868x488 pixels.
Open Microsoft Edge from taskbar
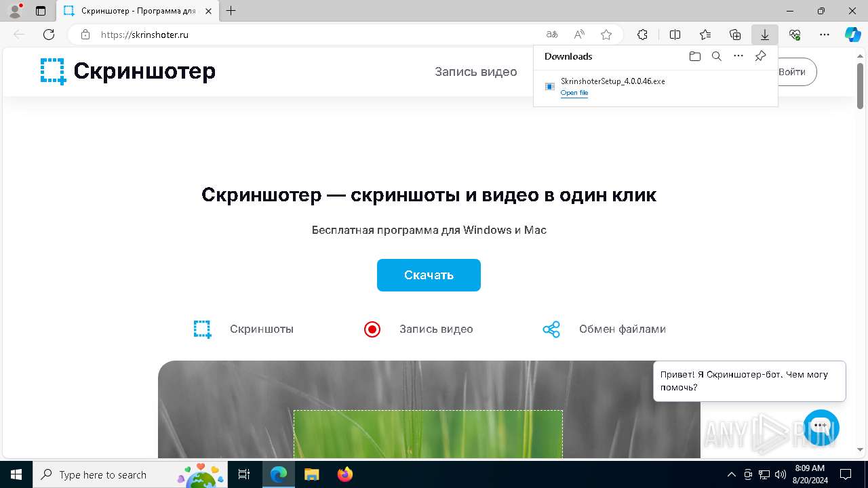pyautogui.click(x=279, y=474)
